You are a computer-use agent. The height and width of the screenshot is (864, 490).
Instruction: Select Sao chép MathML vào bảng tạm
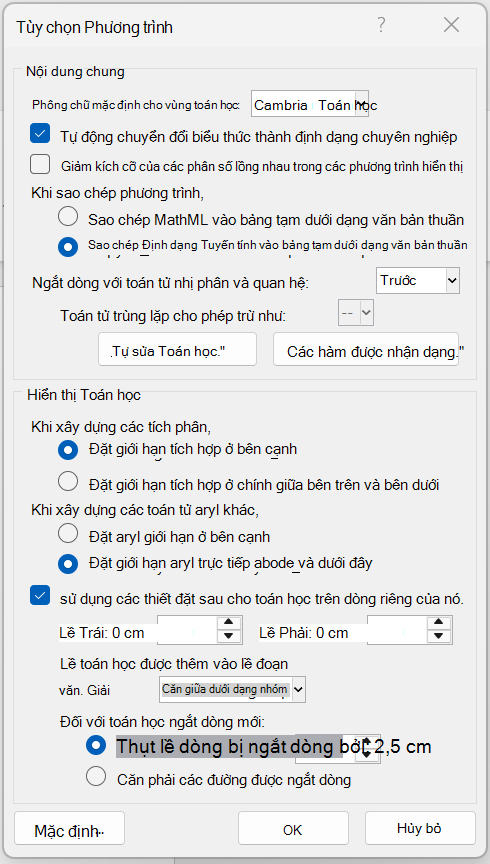tap(68, 217)
